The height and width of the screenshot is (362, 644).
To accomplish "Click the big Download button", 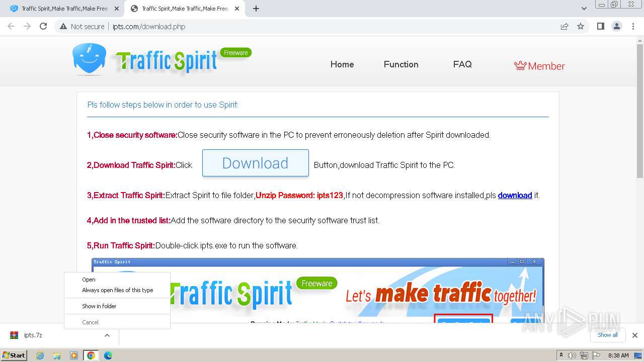I will click(256, 163).
